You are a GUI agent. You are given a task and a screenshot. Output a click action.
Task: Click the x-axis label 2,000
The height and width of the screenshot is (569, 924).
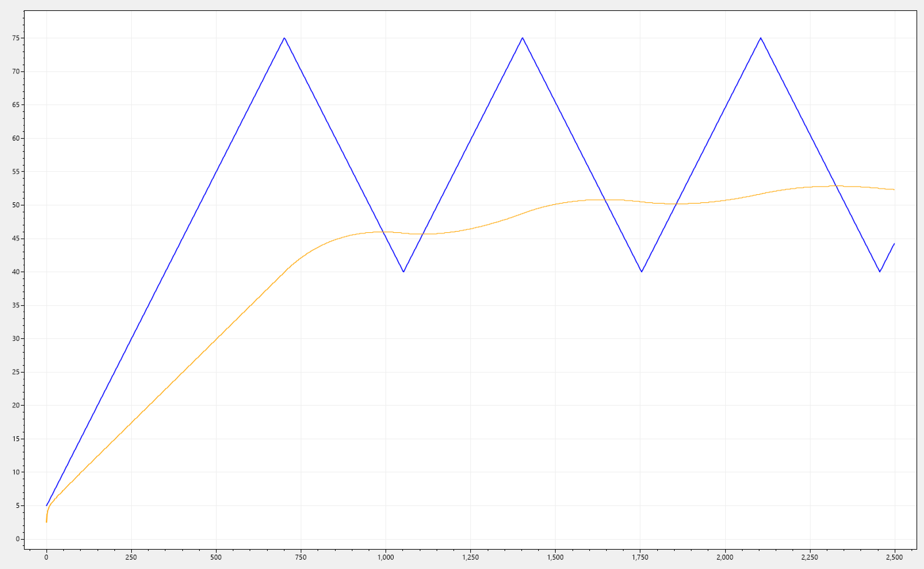(725, 557)
